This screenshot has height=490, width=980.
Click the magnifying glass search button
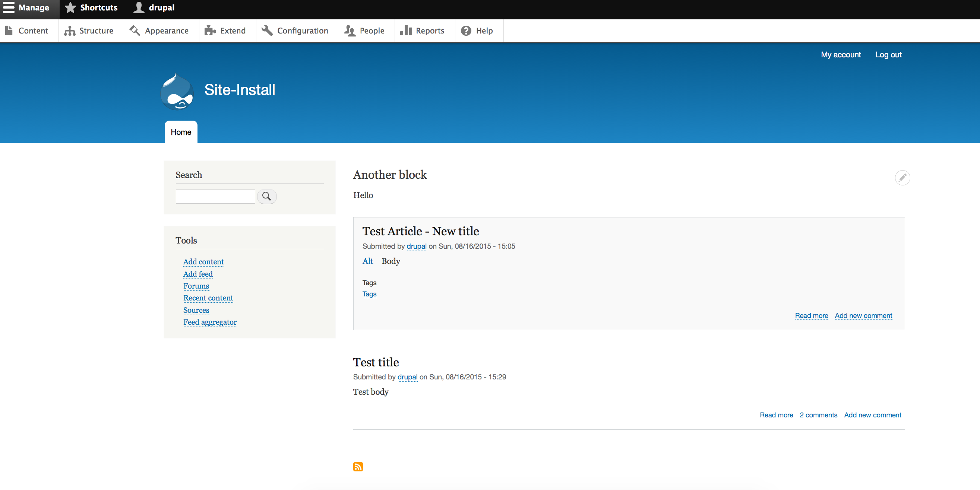pos(267,197)
